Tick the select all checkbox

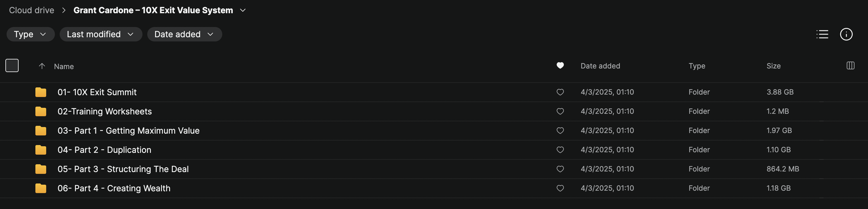12,66
